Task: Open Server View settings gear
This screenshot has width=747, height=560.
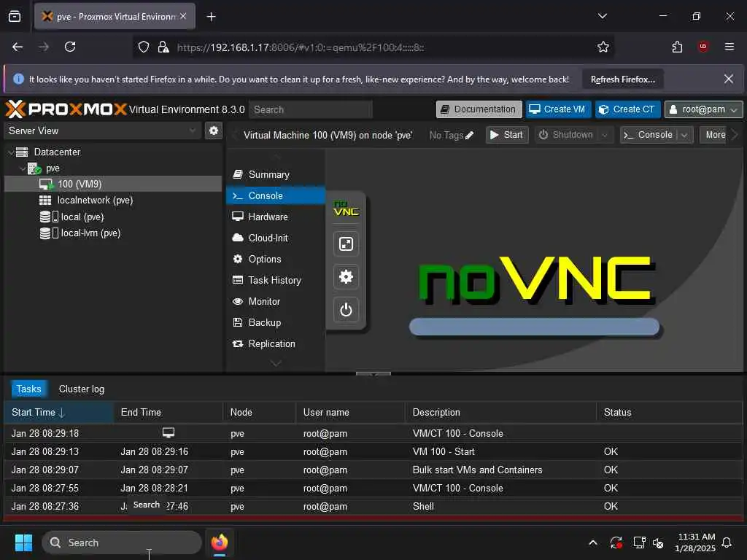Action: 214,131
